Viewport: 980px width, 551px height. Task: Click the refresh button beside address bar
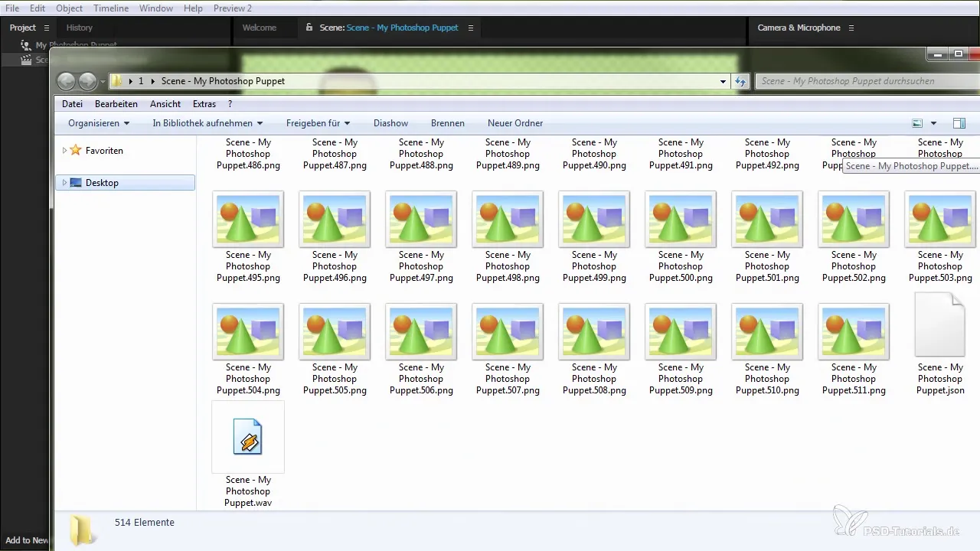(x=740, y=81)
